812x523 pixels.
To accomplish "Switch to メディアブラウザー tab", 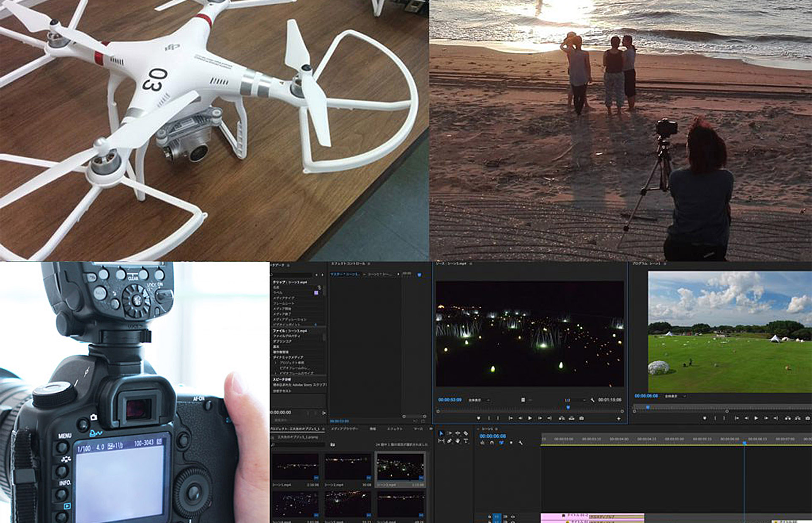I will click(344, 429).
